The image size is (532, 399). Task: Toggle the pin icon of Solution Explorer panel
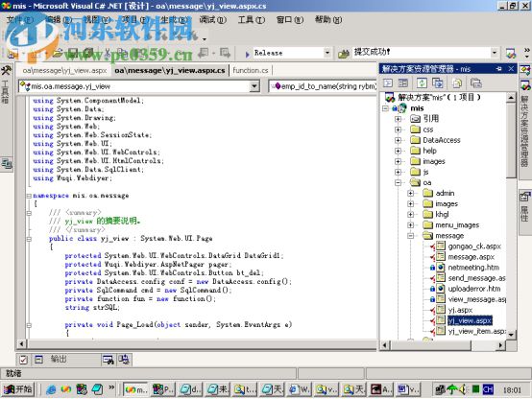coord(498,69)
